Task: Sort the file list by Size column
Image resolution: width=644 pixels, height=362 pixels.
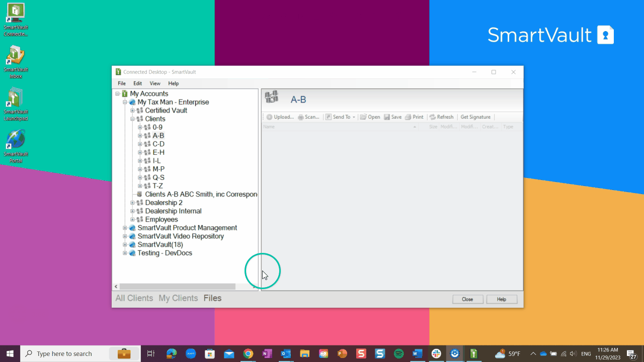Action: click(433, 127)
